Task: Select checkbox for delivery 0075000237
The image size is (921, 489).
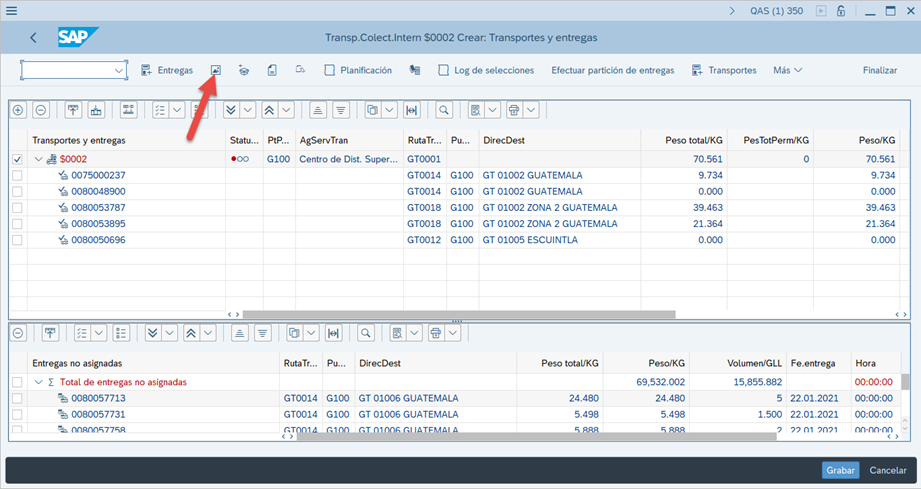Action: [17, 175]
